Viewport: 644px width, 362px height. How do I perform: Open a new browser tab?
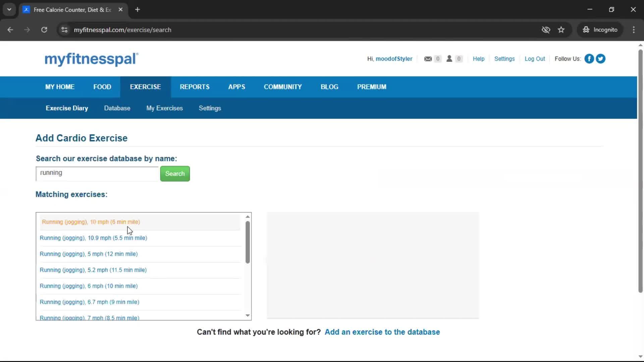click(x=138, y=10)
